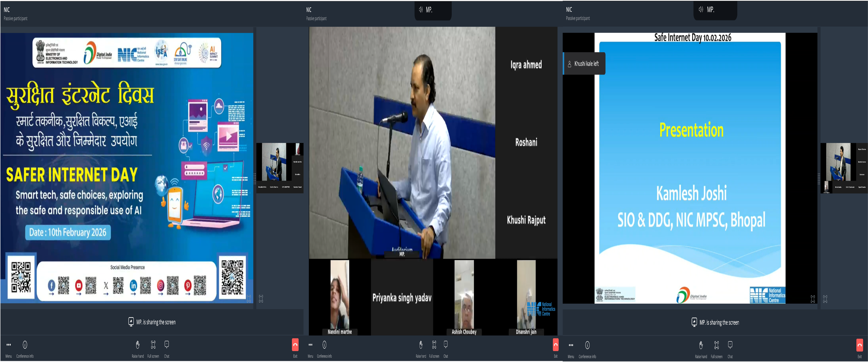The height and width of the screenshot is (362, 868).
Task: Exit the left conference with red hang-up button
Action: coord(295,345)
